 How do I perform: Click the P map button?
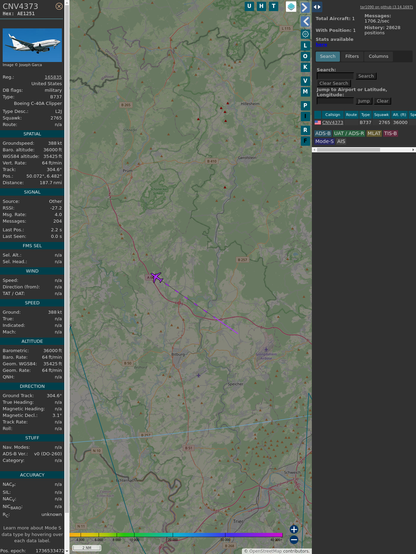pyautogui.click(x=305, y=105)
